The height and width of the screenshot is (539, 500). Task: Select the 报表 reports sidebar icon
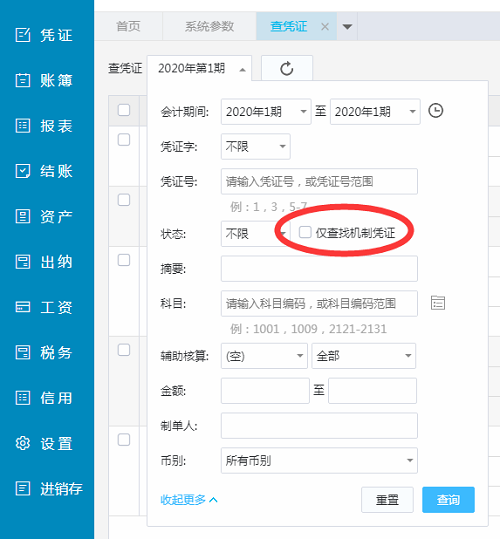23,126
